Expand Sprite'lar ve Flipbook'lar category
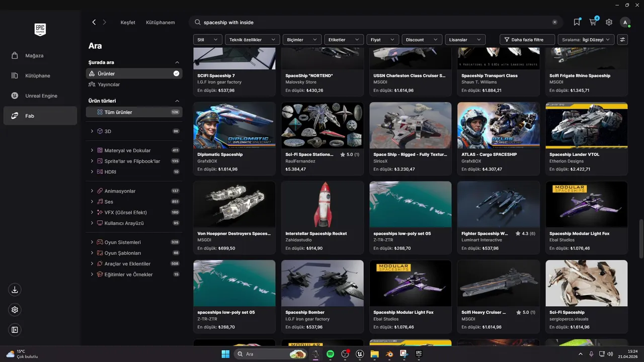This screenshot has width=644, height=362. (92, 161)
